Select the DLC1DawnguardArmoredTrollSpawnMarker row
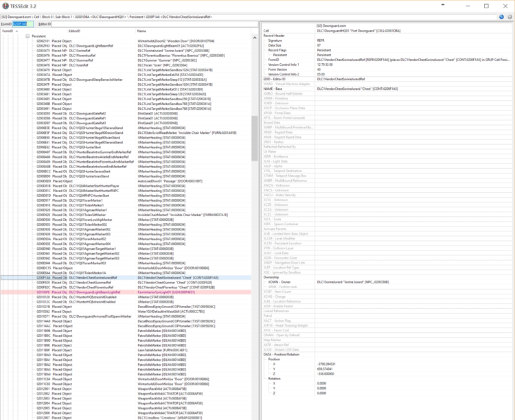Viewport: 515px width, 420px height. click(126, 316)
